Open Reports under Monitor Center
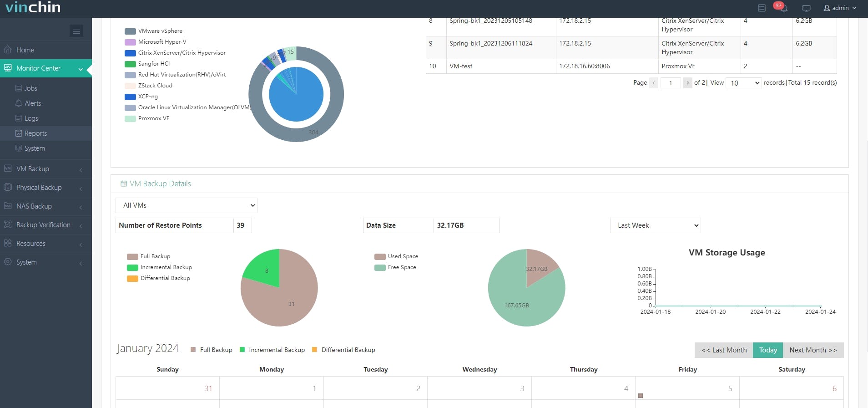The image size is (868, 408). (x=35, y=133)
